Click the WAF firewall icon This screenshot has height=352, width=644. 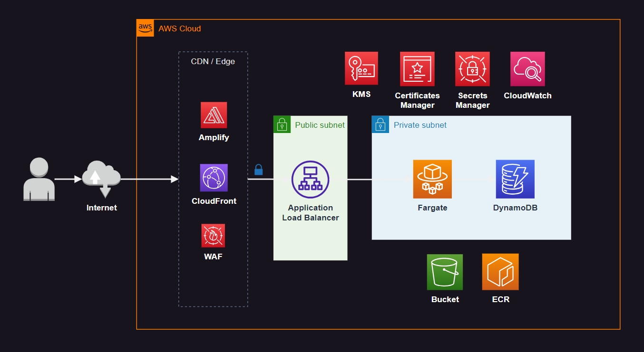[x=213, y=236]
